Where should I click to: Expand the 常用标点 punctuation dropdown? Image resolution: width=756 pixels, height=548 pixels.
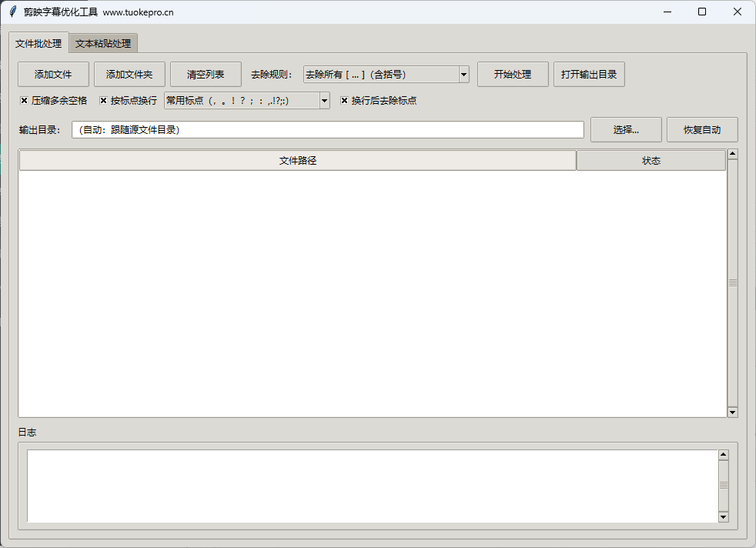[x=324, y=101]
